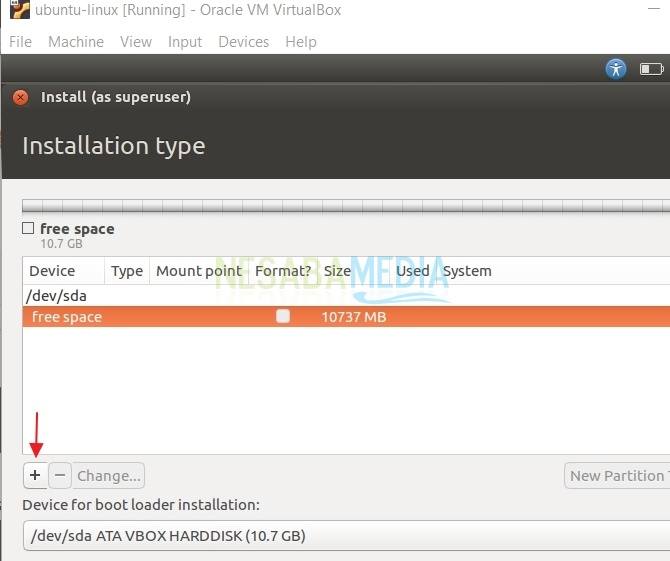Click the 10.7 GB legend text

62,244
